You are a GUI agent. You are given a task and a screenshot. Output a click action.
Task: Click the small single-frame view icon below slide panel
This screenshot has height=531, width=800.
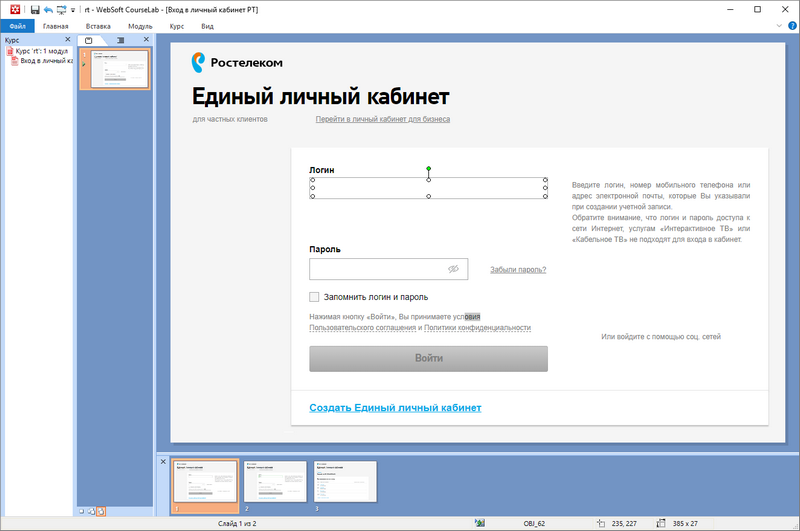tap(82, 511)
